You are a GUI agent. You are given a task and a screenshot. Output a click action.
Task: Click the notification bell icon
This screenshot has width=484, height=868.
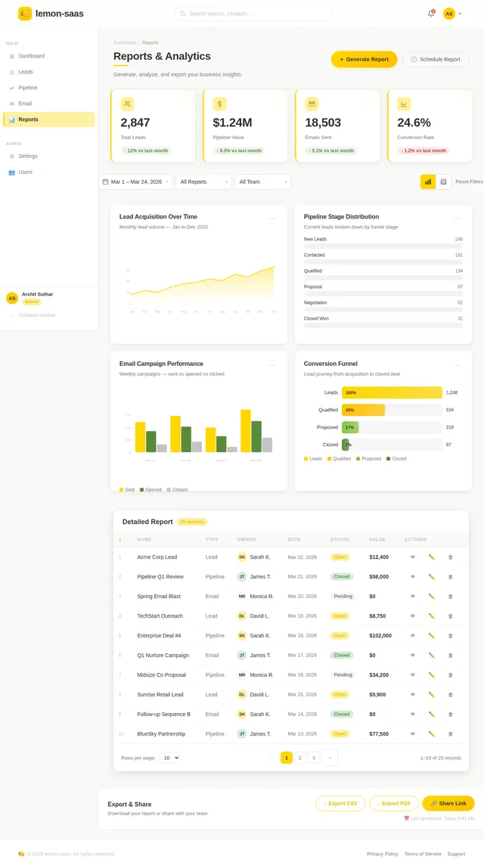430,14
